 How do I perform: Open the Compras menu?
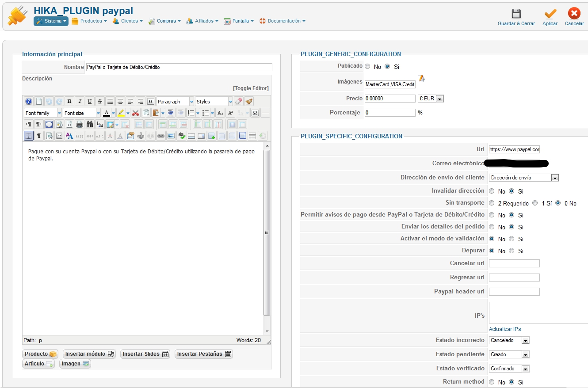(164, 21)
